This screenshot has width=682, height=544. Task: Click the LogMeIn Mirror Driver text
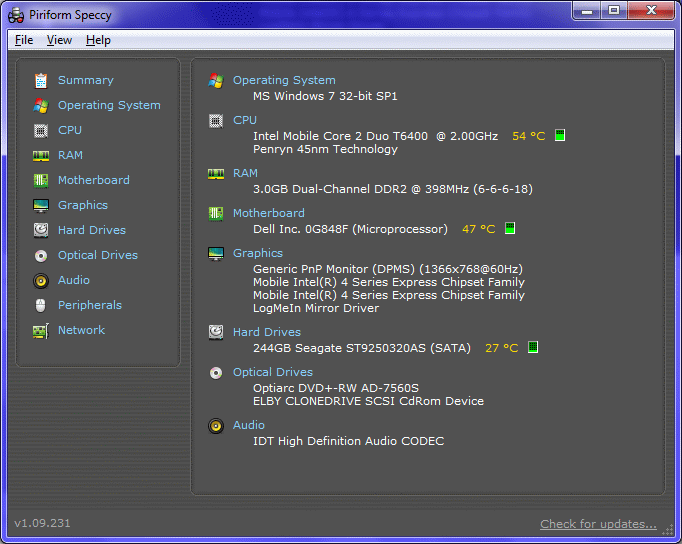pyautogui.click(x=316, y=309)
